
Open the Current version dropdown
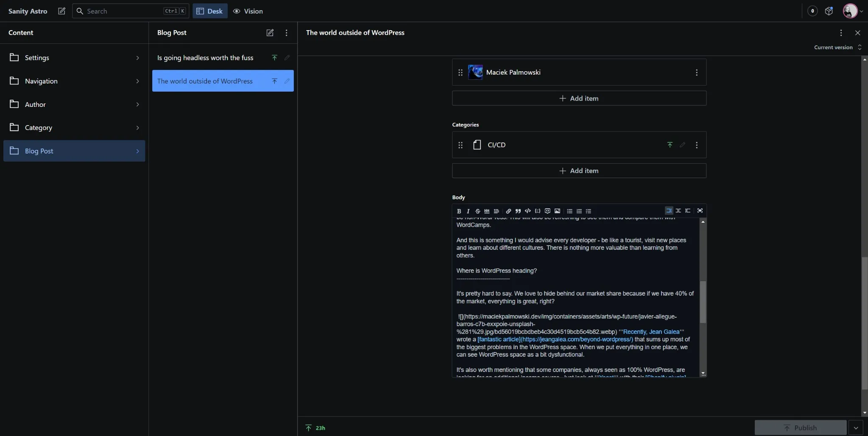point(837,48)
